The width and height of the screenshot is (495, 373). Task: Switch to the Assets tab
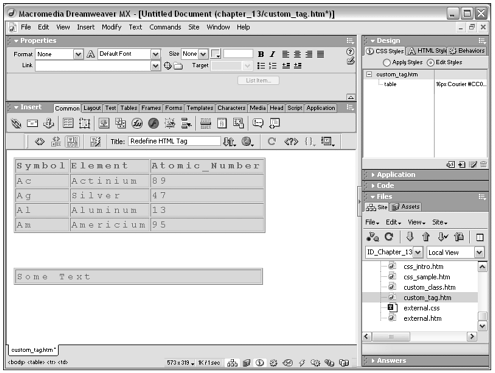point(406,207)
